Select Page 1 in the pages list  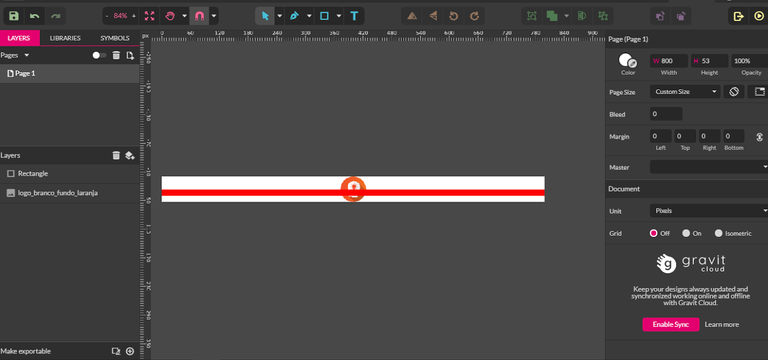point(70,73)
